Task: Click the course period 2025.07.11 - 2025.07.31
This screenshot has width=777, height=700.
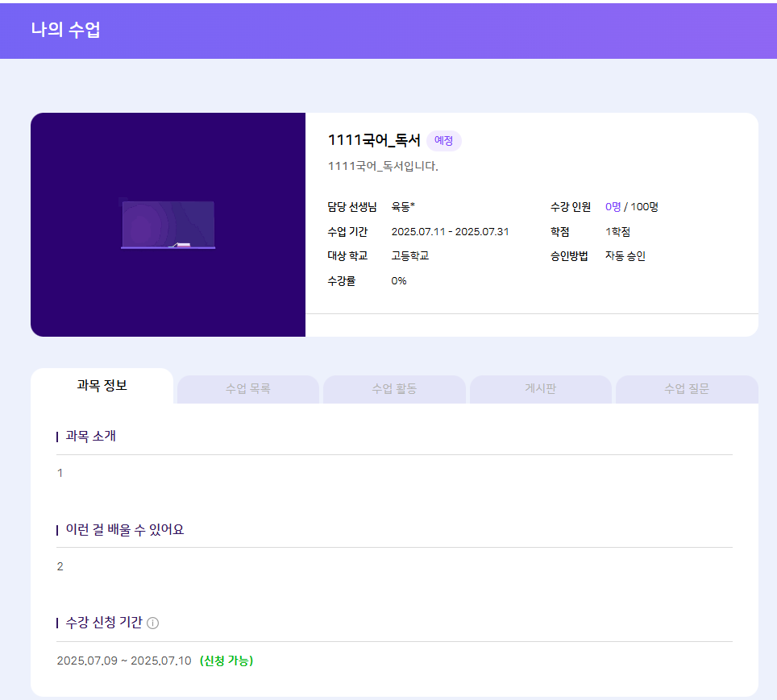Action: pos(450,232)
